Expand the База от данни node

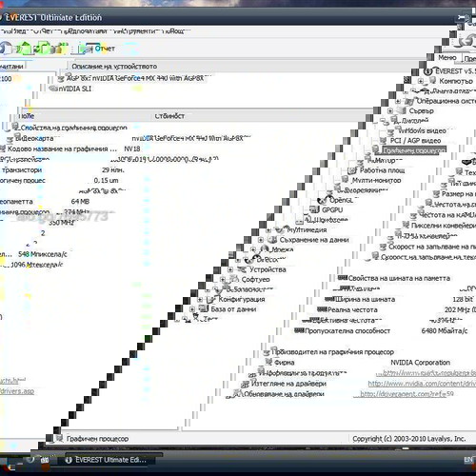(192, 309)
